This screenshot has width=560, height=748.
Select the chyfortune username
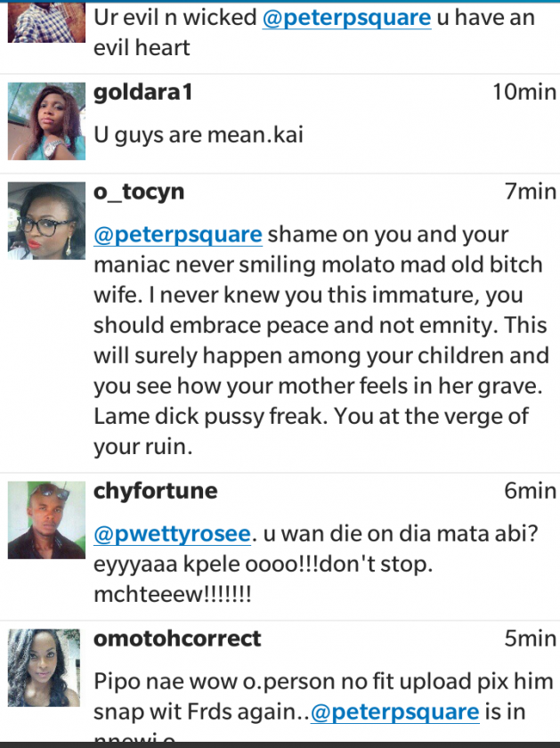pyautogui.click(x=155, y=491)
